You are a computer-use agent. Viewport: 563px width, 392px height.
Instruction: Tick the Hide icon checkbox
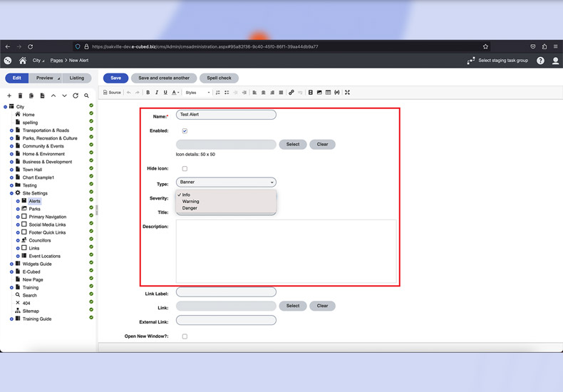point(185,169)
